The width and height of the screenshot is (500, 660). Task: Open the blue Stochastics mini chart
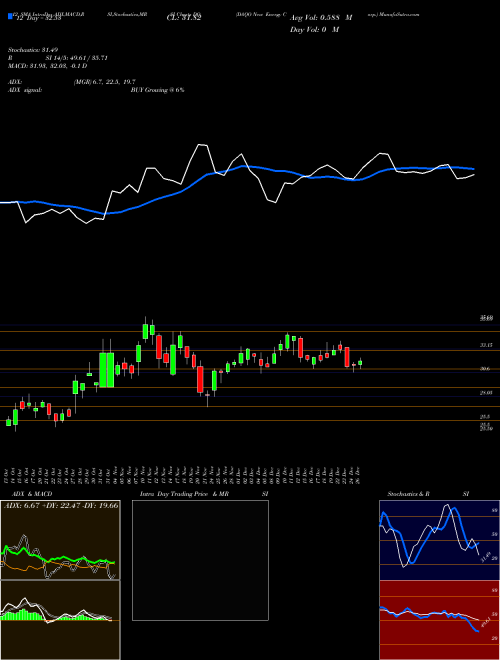tap(439, 540)
